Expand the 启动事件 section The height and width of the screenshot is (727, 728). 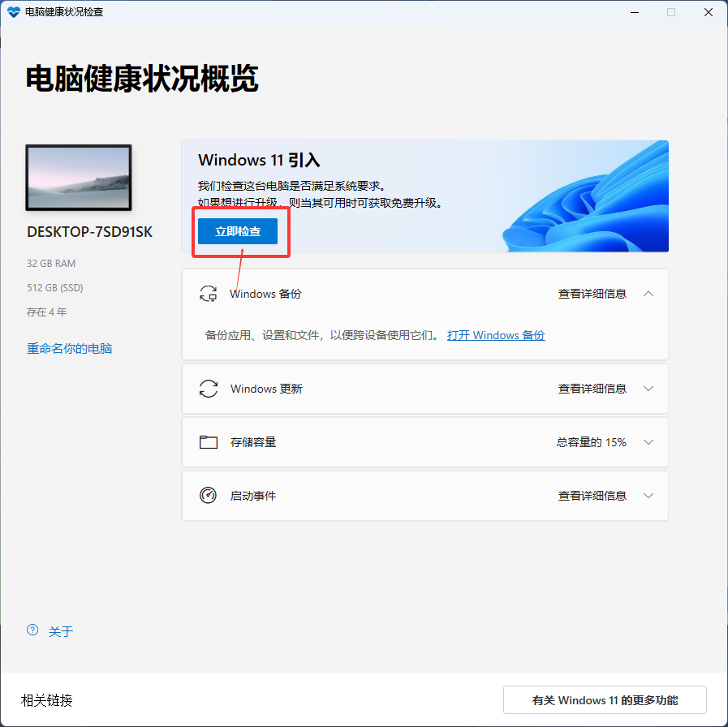(x=648, y=496)
